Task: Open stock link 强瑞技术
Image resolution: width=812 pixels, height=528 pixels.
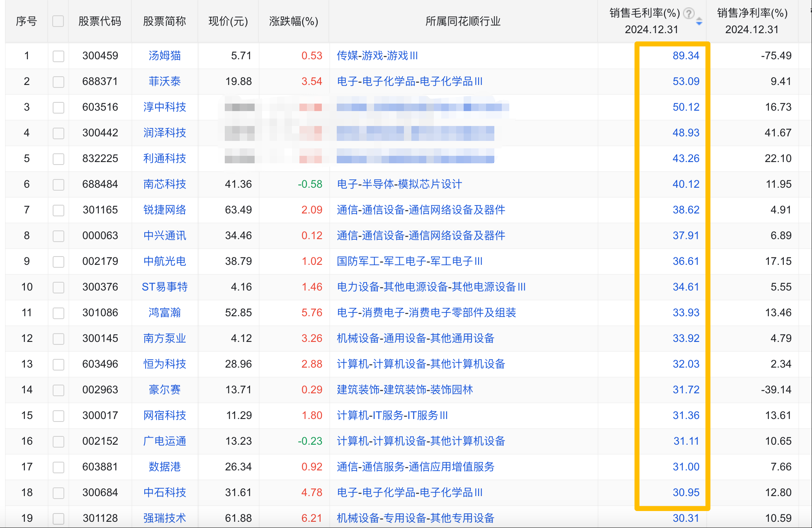Action: pos(165,518)
